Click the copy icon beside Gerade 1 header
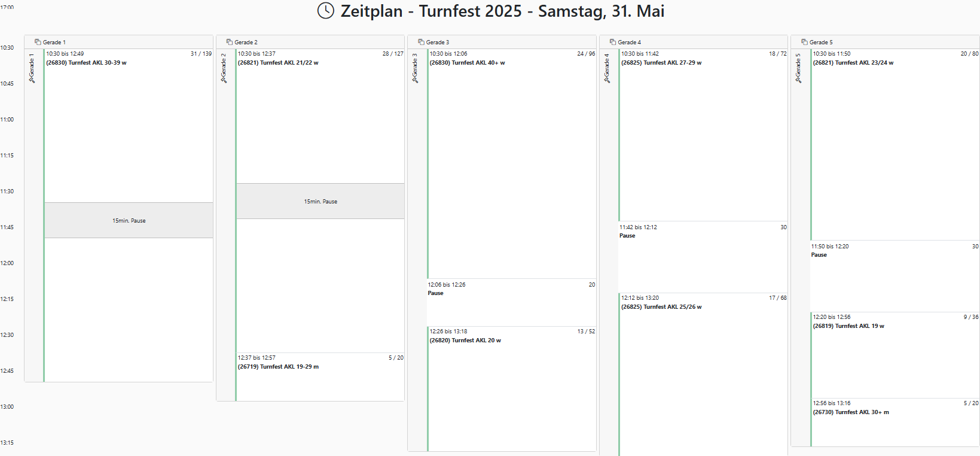 [x=38, y=42]
